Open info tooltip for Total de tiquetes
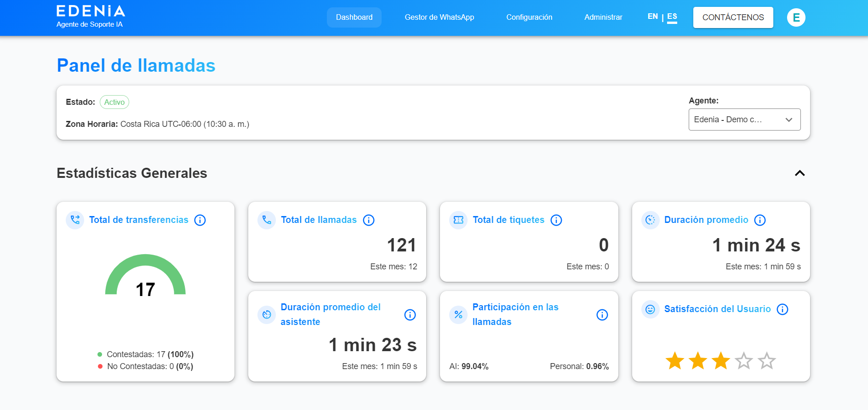868x410 pixels. (556, 220)
